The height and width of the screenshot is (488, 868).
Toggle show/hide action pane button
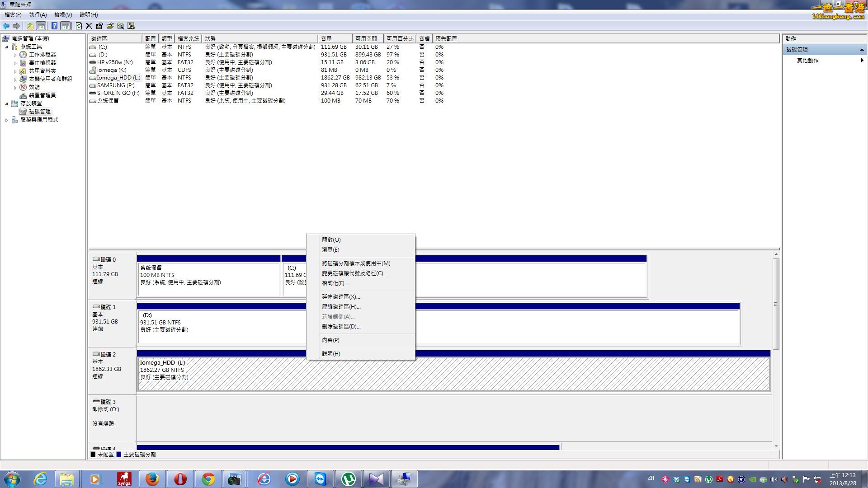pyautogui.click(x=66, y=26)
